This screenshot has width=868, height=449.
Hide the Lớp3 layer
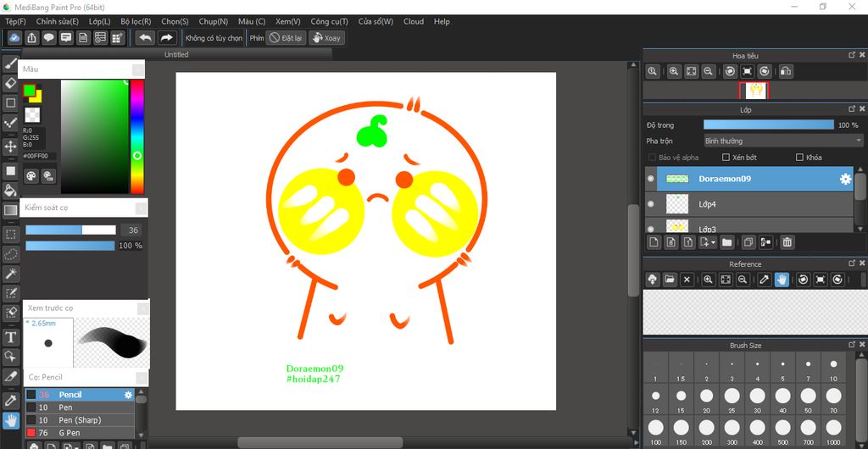coord(650,229)
